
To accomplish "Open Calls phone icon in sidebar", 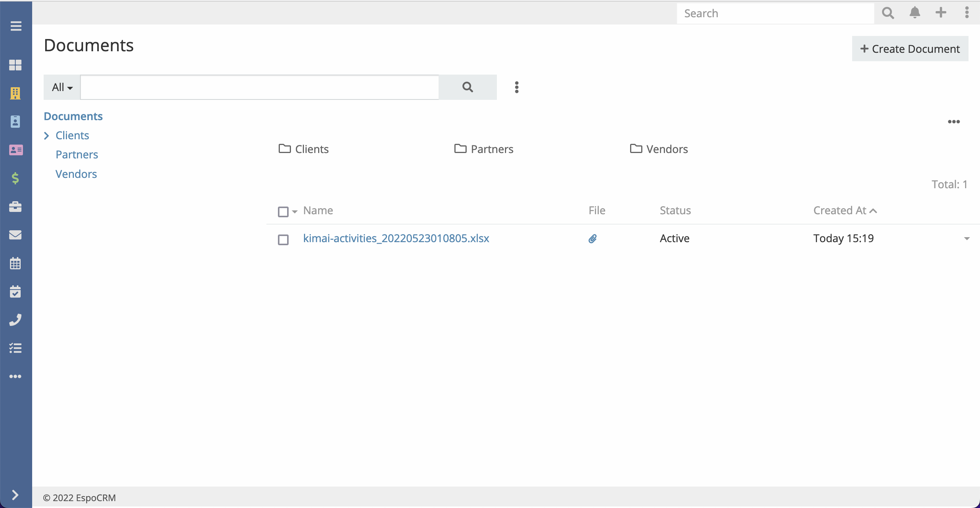I will (x=15, y=320).
